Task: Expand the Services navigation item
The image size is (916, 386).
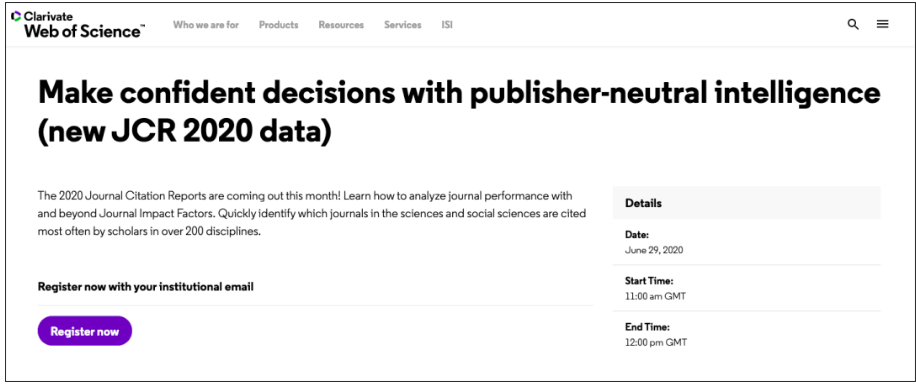Action: [x=403, y=25]
